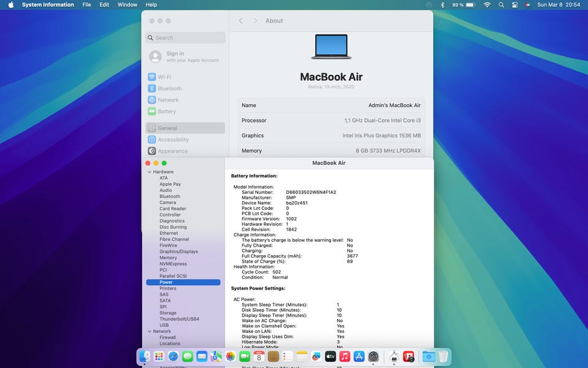The height and width of the screenshot is (368, 588).
Task: Select Bluetooth in System Settings sidebar
Action: pyautogui.click(x=185, y=88)
